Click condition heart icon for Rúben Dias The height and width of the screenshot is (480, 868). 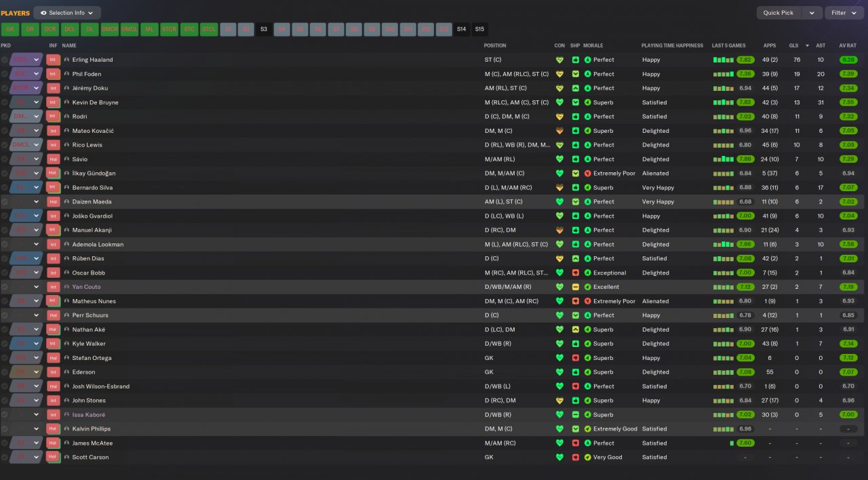[559, 258]
